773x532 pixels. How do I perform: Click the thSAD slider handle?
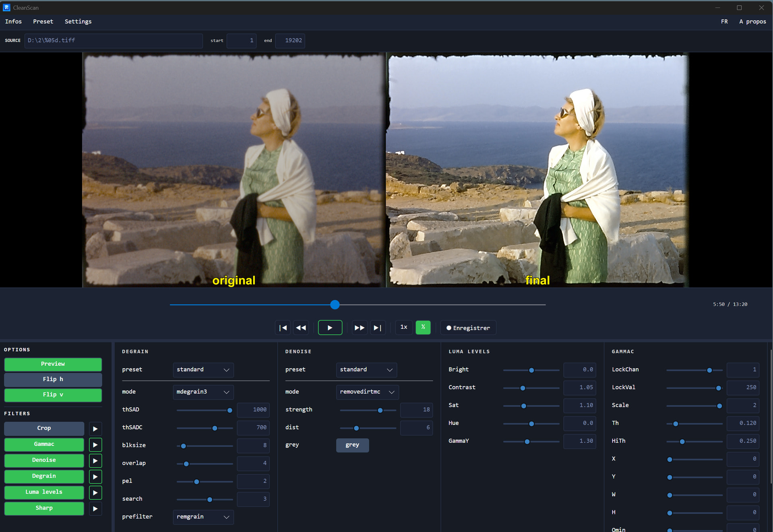coord(229,410)
